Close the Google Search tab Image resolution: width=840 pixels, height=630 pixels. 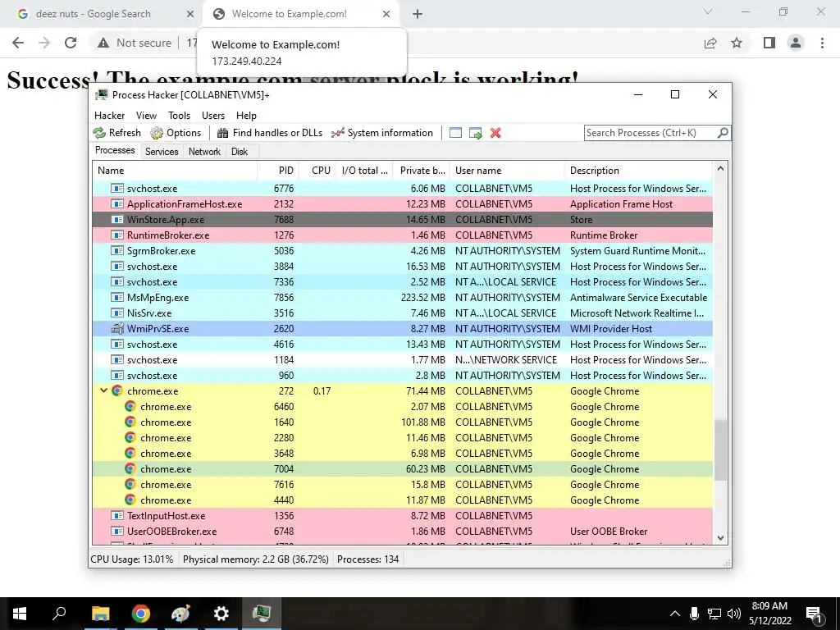pyautogui.click(x=189, y=14)
